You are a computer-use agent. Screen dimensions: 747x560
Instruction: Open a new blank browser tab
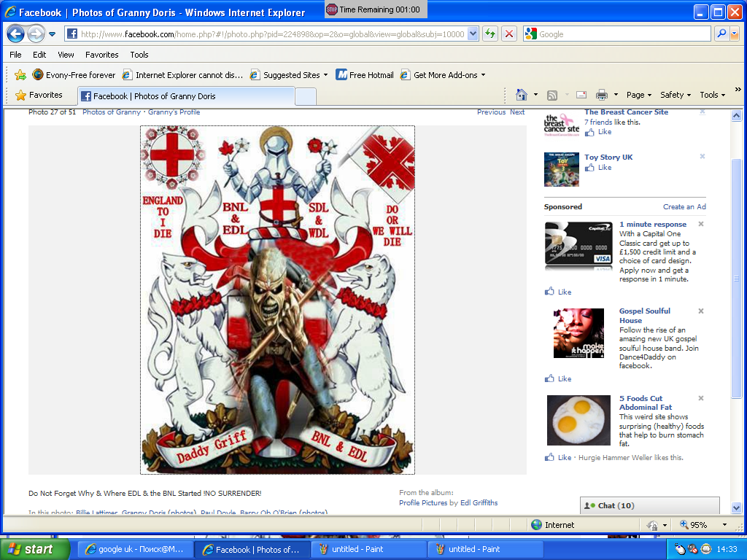pos(306,96)
